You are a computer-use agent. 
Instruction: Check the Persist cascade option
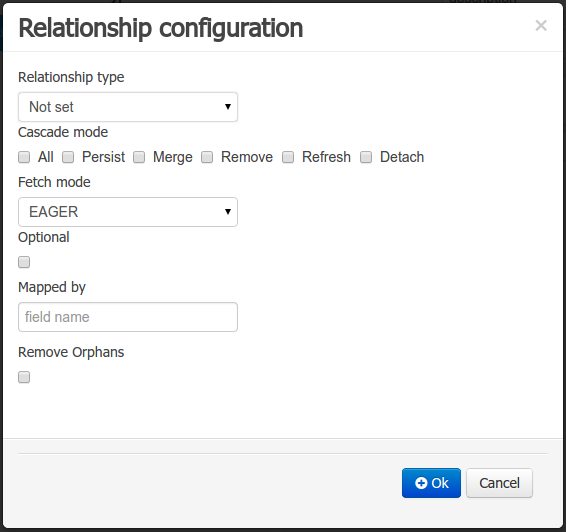(68, 157)
